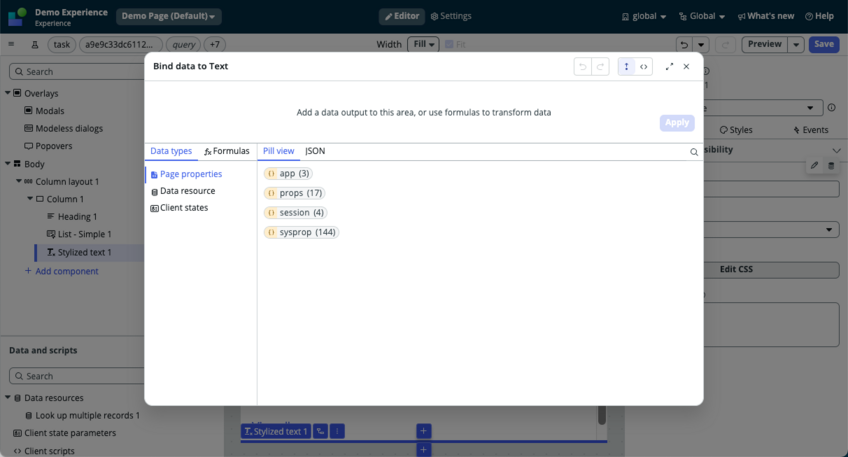Select Modeless dialogs in the tree

click(69, 129)
